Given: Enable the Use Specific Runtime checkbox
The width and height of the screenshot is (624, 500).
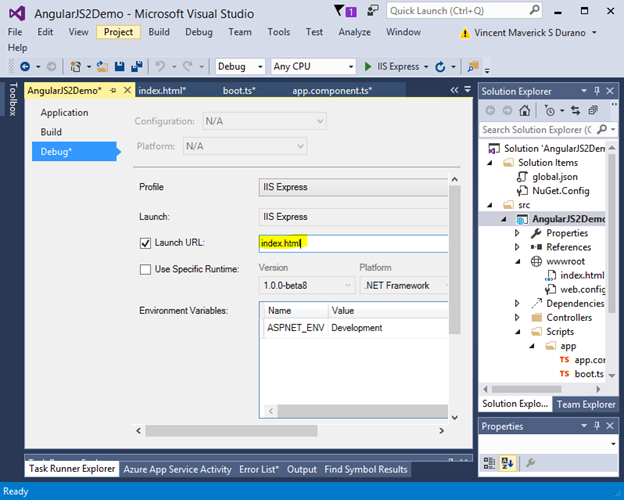Looking at the screenshot, I should (x=146, y=269).
